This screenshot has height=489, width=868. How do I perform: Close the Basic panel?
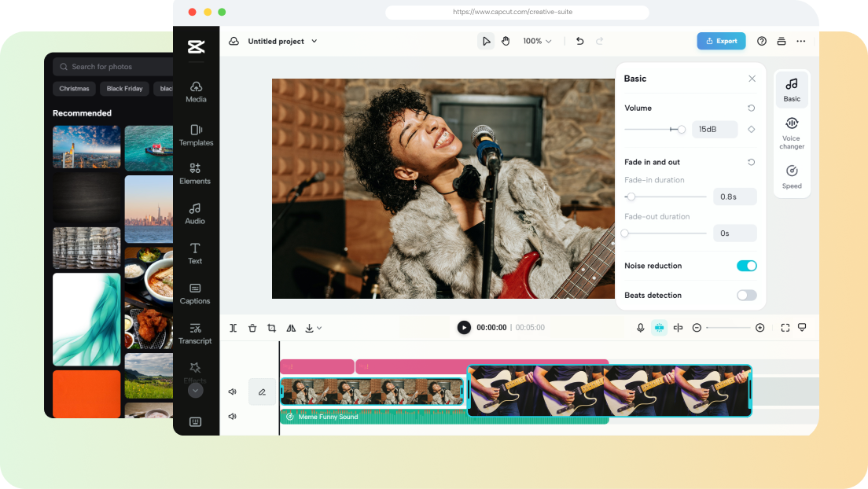click(752, 79)
